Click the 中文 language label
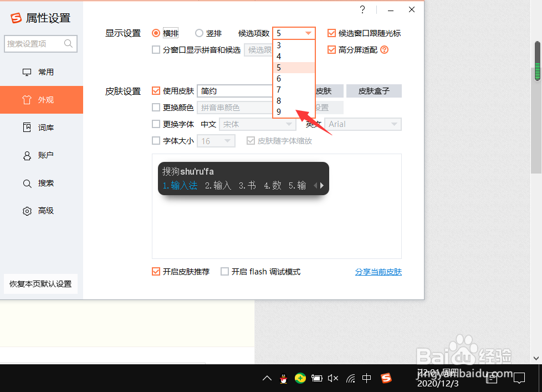Screen dimensions: 542x392 coord(208,124)
